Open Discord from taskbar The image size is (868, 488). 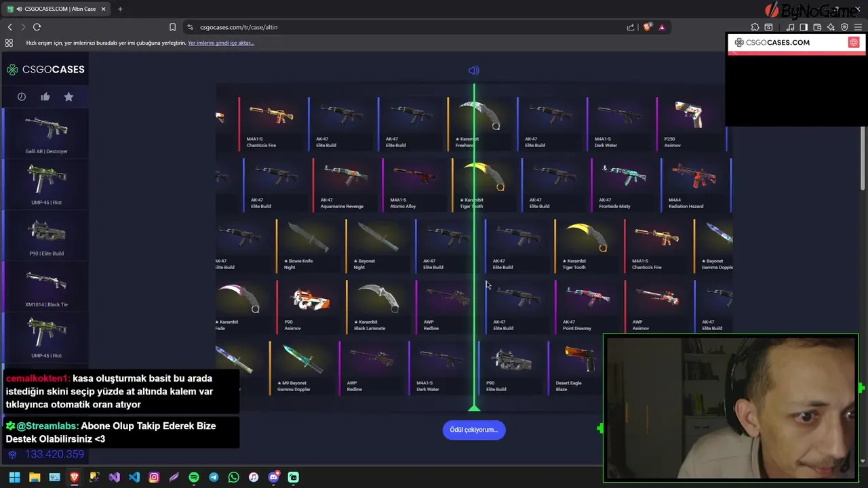(273, 477)
